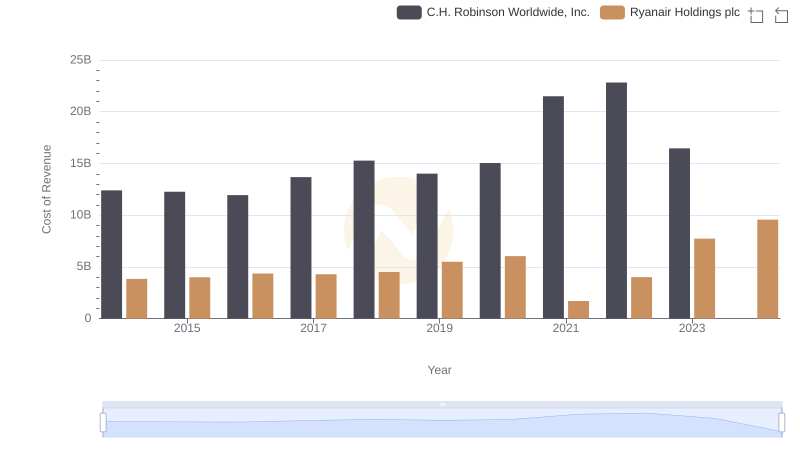Click the top grip of the zoom slider
Image resolution: width=800 pixels, height=461 pixels.
click(x=442, y=404)
